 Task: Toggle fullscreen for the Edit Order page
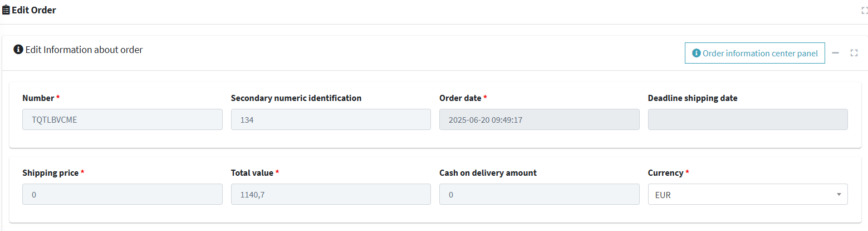pyautogui.click(x=865, y=11)
